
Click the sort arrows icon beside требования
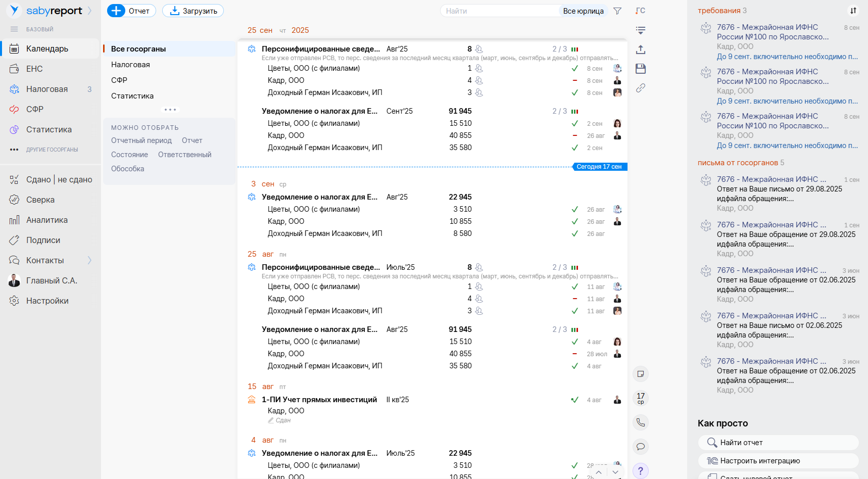coord(853,11)
